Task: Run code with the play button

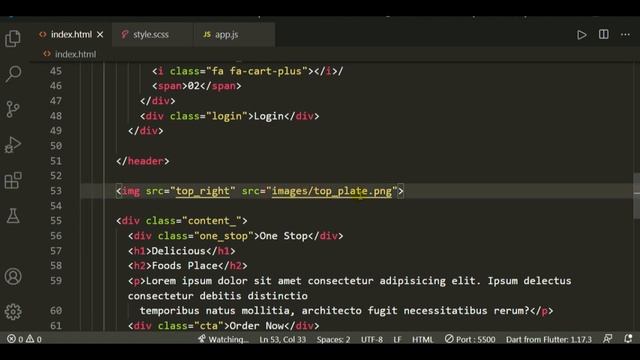Action: pyautogui.click(x=582, y=35)
